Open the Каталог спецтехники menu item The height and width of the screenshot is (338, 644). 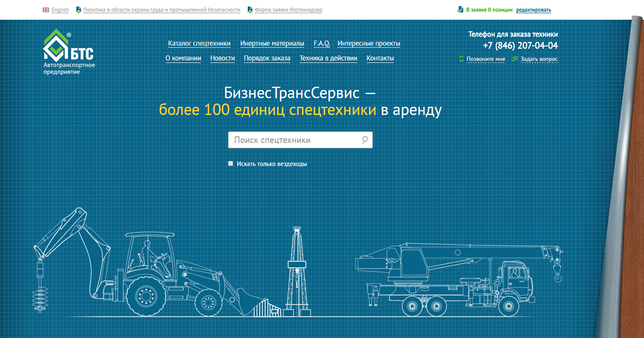pyautogui.click(x=199, y=43)
